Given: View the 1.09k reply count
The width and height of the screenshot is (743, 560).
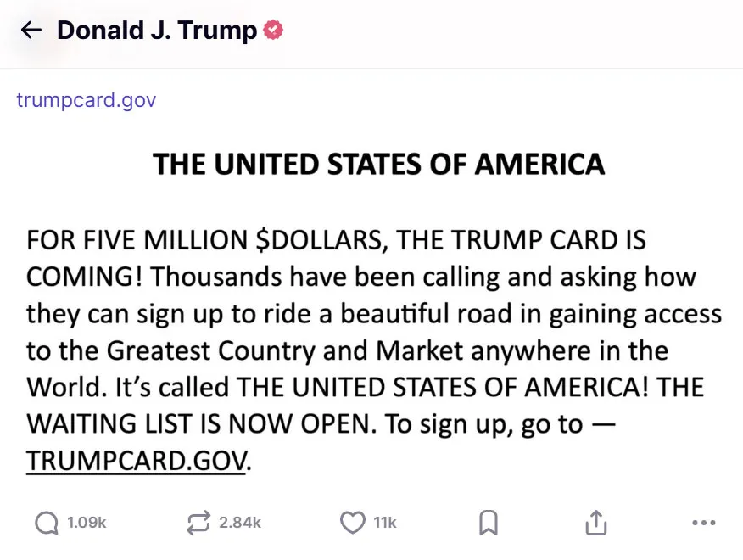Looking at the screenshot, I should [x=87, y=523].
